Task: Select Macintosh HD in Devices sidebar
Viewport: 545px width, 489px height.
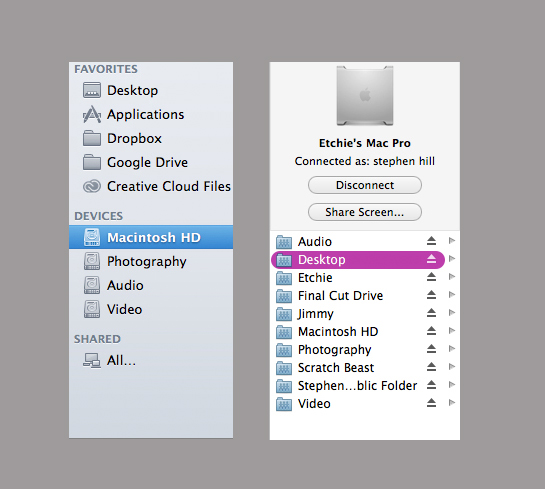Action: coord(151,237)
